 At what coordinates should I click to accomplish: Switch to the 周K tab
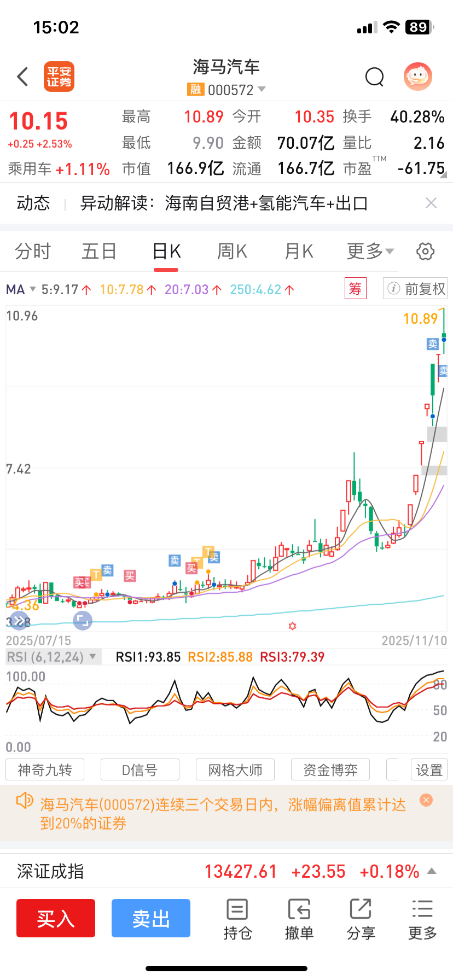233,252
